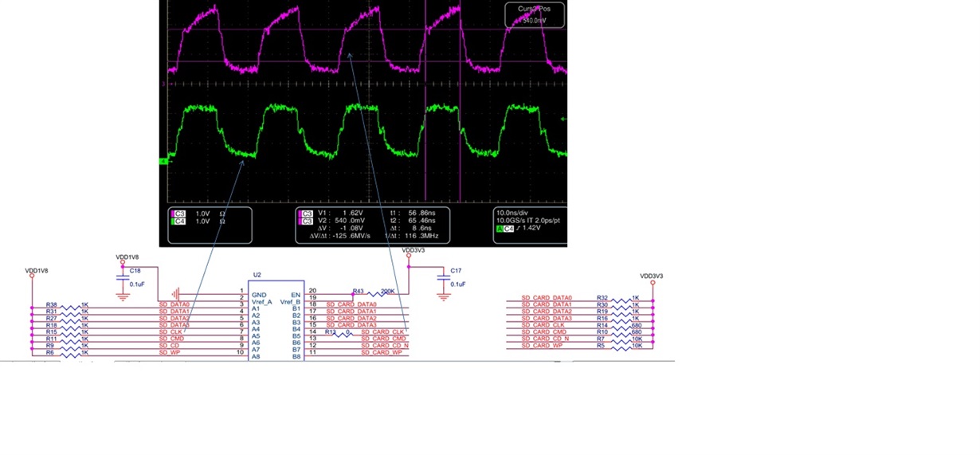The width and height of the screenshot is (980, 455).
Task: Select capacitor C18 in the schematic
Action: [x=122, y=277]
